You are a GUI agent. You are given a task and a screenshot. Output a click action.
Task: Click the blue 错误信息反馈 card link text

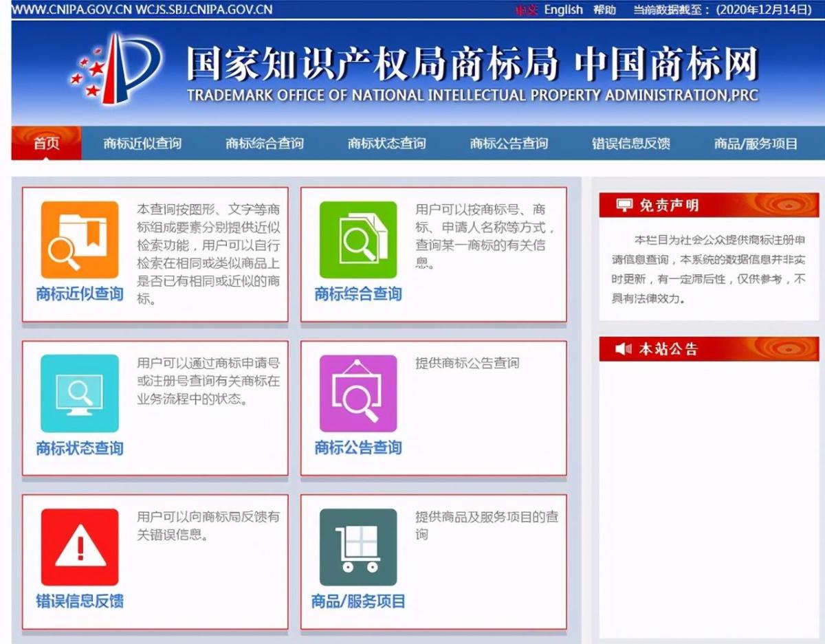80,601
